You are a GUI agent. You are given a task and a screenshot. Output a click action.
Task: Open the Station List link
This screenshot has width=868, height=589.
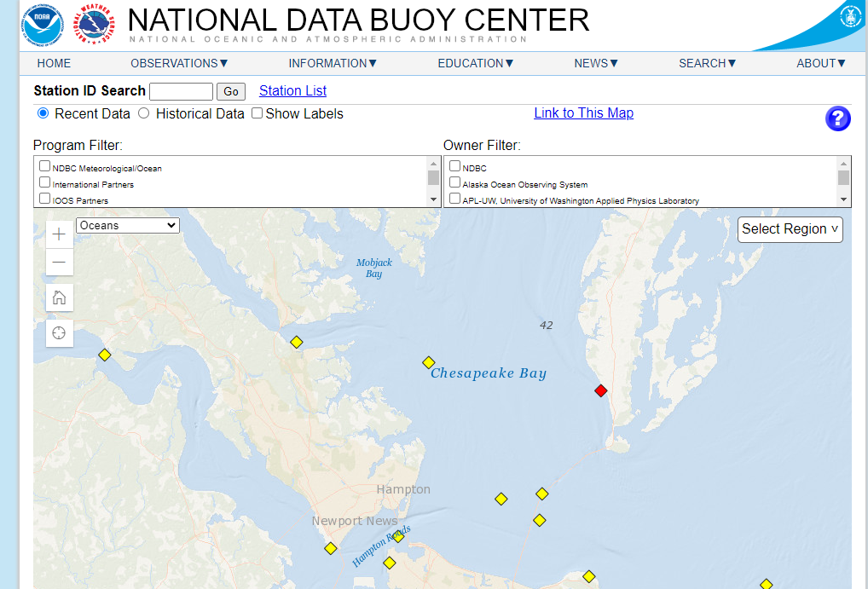pos(292,91)
